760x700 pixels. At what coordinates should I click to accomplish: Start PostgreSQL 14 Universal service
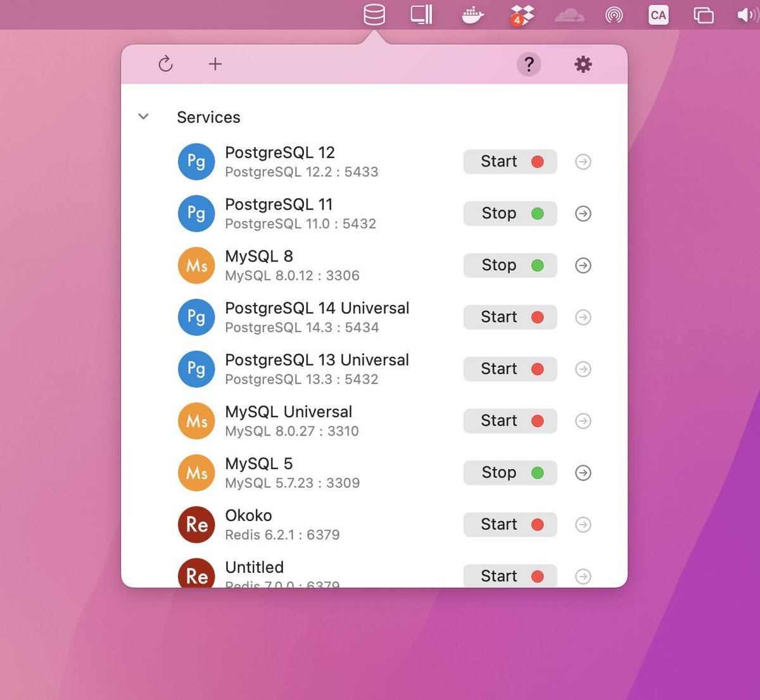coord(510,317)
